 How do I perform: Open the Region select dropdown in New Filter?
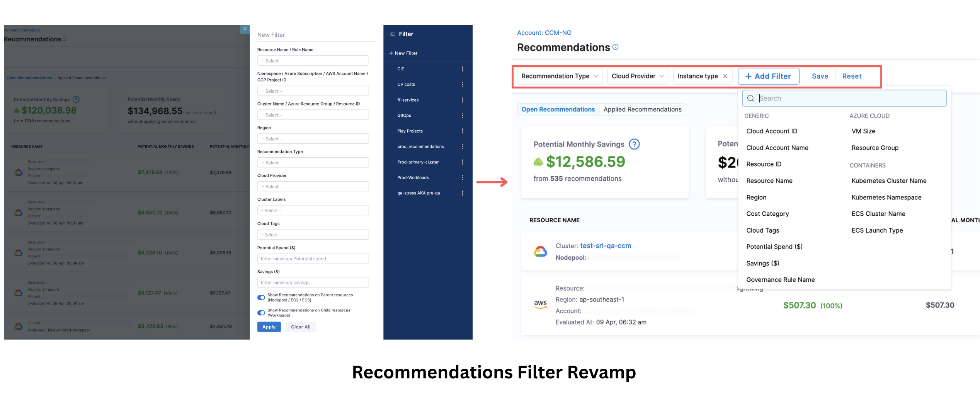click(313, 139)
